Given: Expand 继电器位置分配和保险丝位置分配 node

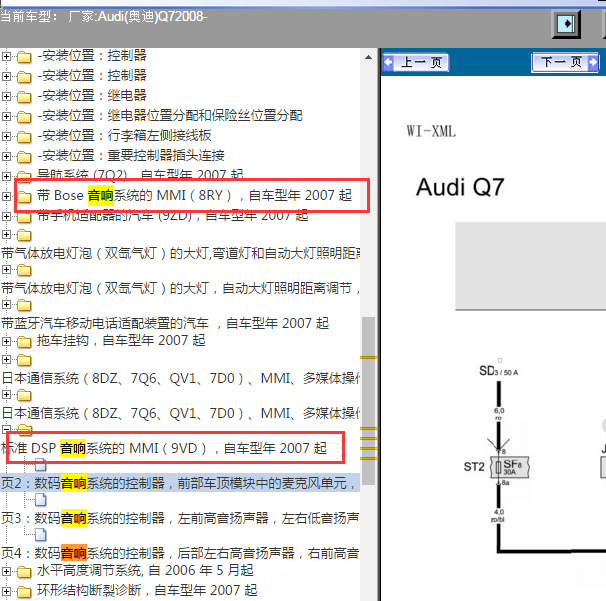Looking at the screenshot, I should pos(6,116).
